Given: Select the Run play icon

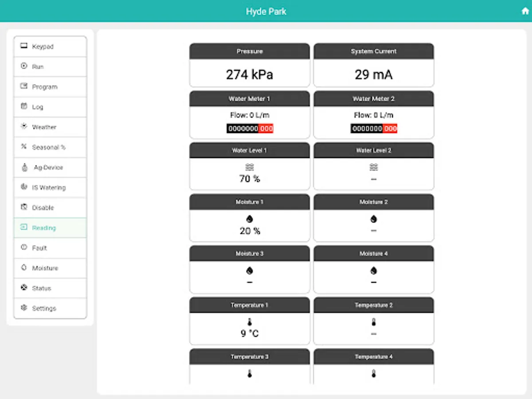Looking at the screenshot, I should tap(24, 66).
